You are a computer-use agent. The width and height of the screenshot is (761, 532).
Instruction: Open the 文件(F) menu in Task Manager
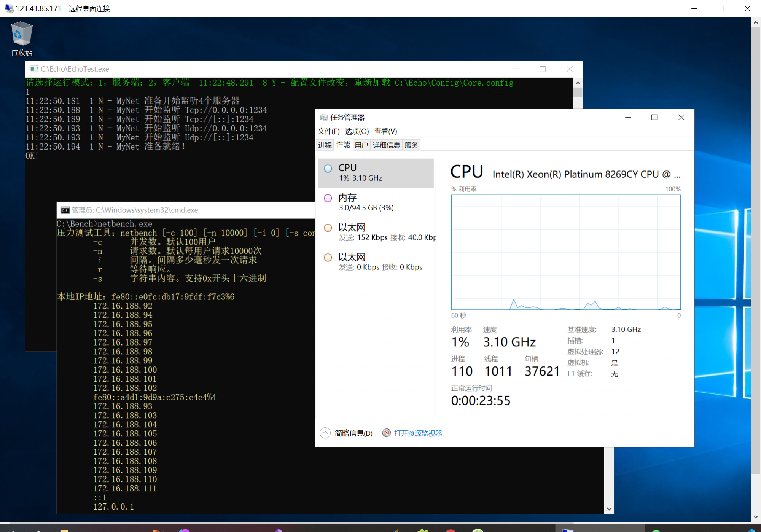point(329,131)
